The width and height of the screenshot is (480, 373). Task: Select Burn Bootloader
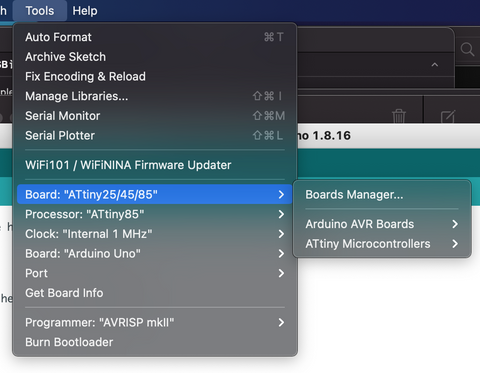[155, 342]
